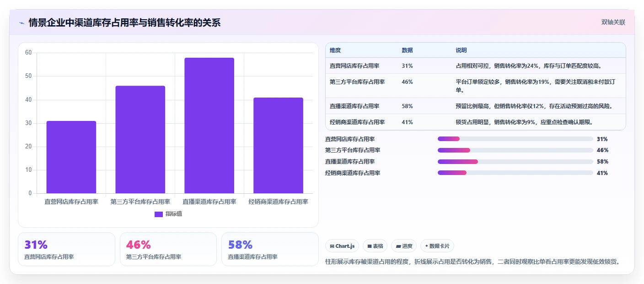644x284 pixels.
Task: Click the 58% value in the table
Action: [x=407, y=106]
